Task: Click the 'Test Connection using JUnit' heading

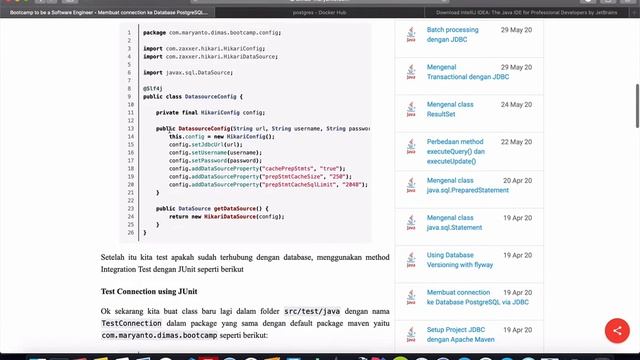Action: click(149, 291)
